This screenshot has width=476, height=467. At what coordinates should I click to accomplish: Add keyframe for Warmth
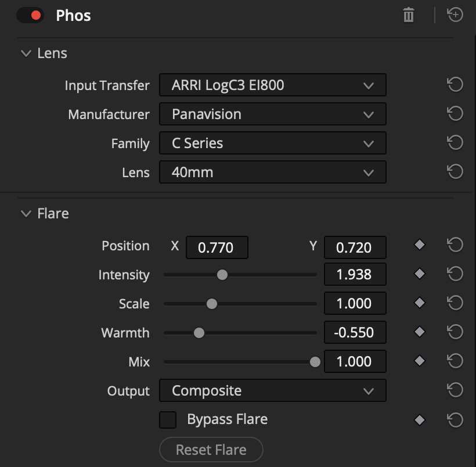(x=420, y=332)
